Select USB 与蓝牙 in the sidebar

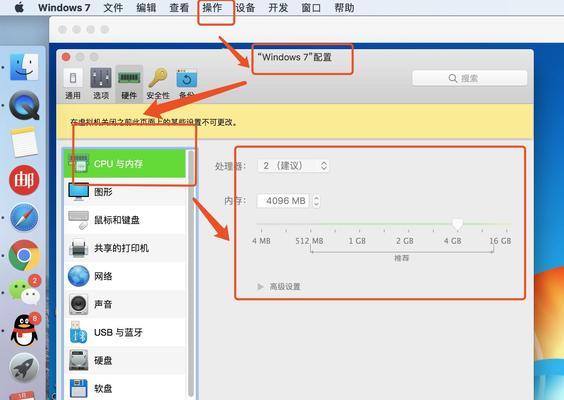click(x=125, y=332)
